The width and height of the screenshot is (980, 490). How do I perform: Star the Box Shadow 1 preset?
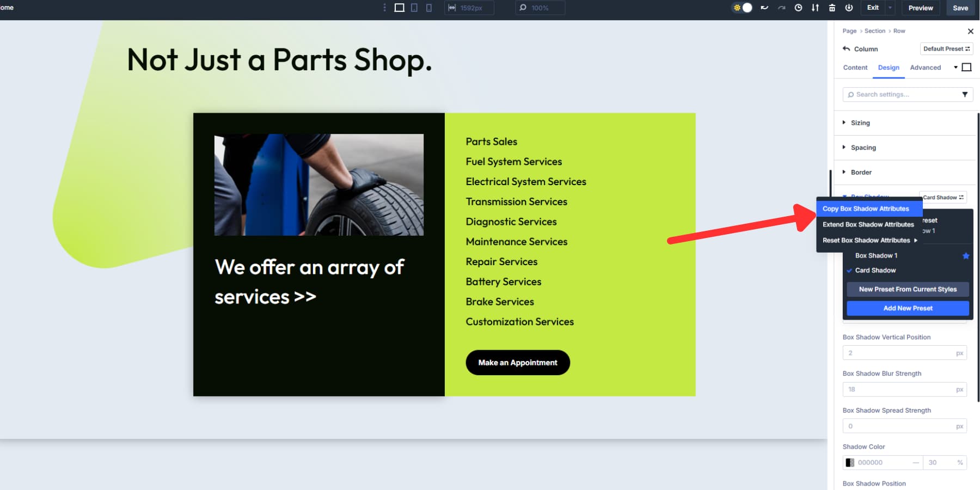(x=966, y=255)
